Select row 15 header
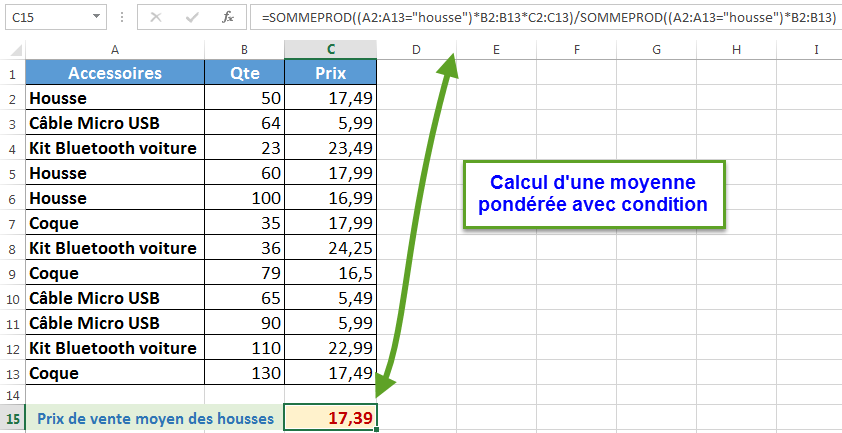Viewport: 842px width, 433px height. coord(12,418)
